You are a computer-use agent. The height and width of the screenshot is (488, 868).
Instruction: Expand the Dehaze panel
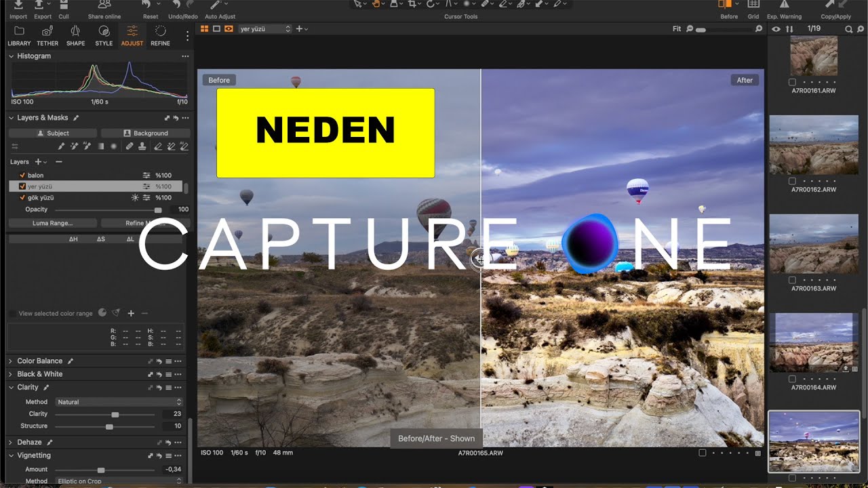click(11, 442)
